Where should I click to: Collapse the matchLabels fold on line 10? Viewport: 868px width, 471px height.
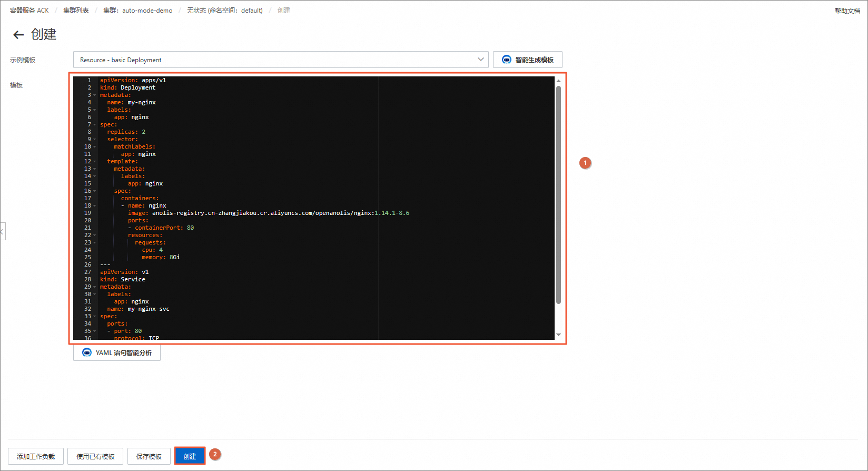pos(95,147)
